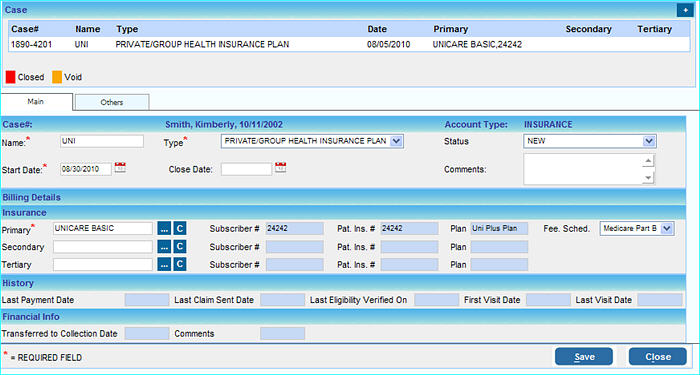Image resolution: width=700 pixels, height=375 pixels.
Task: Click the Type column header
Action: (x=127, y=29)
